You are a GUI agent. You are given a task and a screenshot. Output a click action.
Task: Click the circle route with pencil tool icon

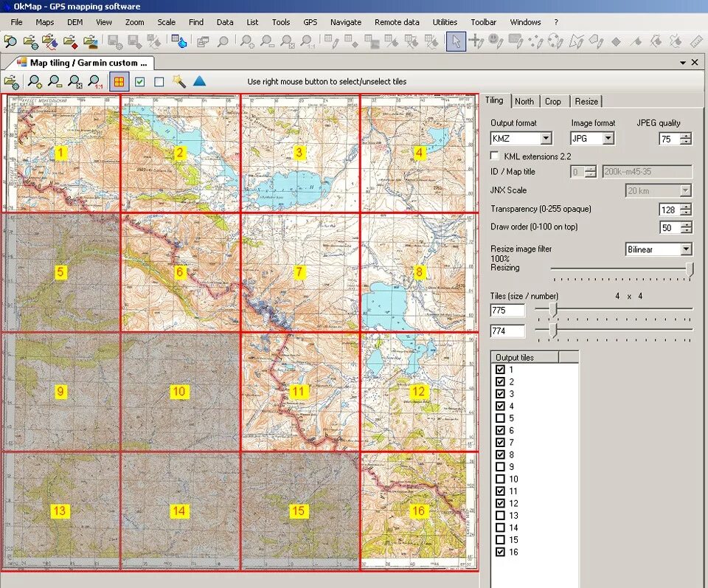[555, 41]
